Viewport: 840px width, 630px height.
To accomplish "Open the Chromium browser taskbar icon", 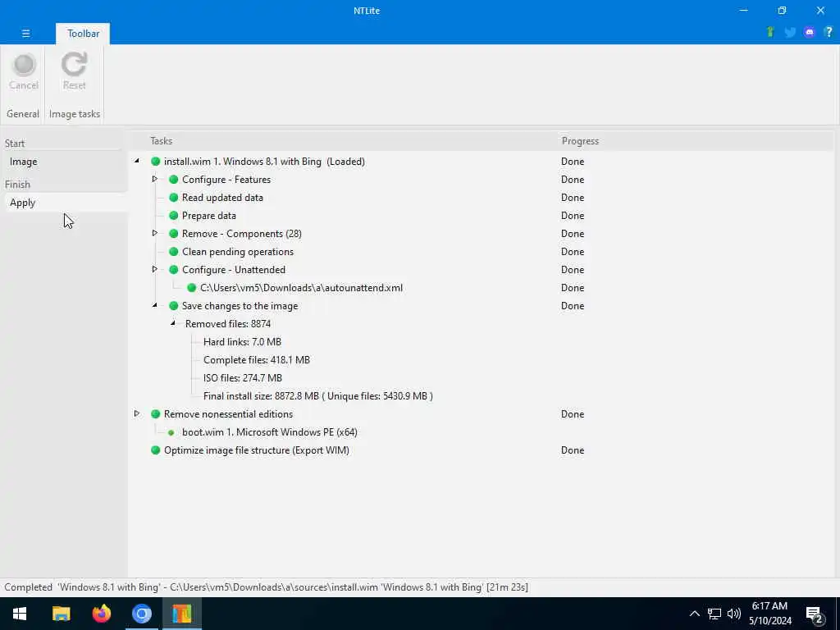I will pyautogui.click(x=142, y=614).
